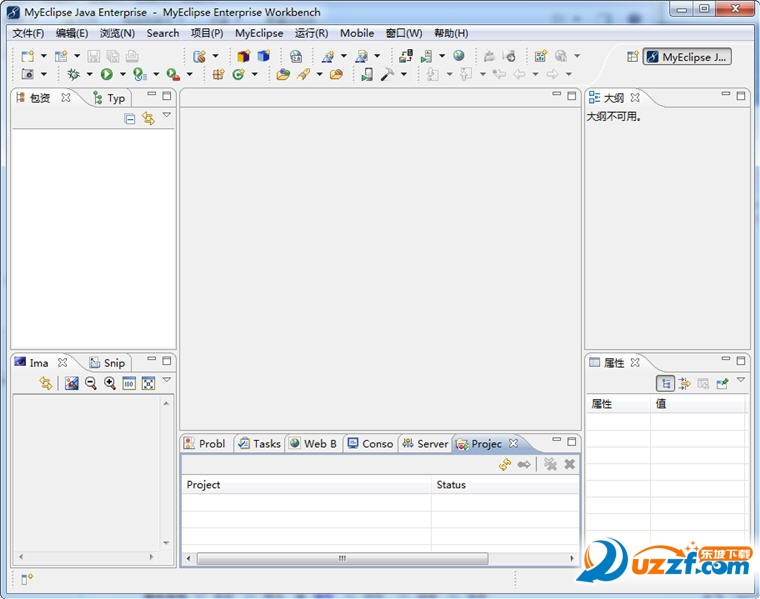Maximize the editor area
Image resolution: width=760 pixels, height=599 pixels.
pos(572,96)
